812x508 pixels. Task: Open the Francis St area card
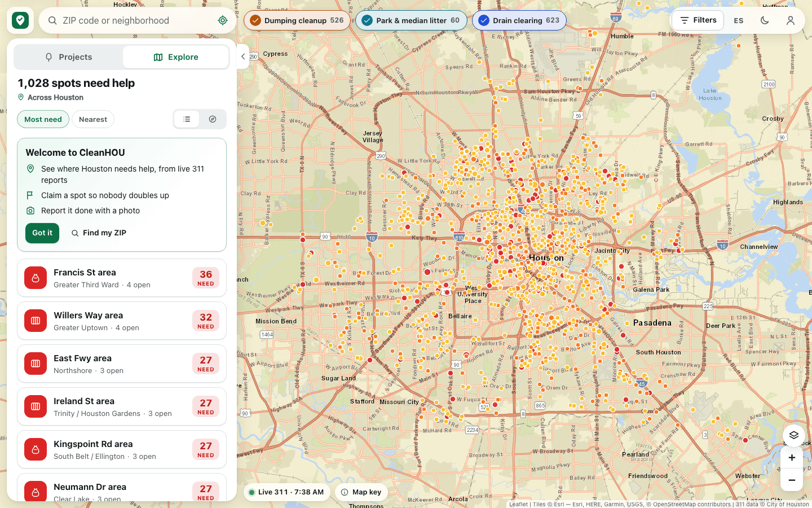point(122,278)
